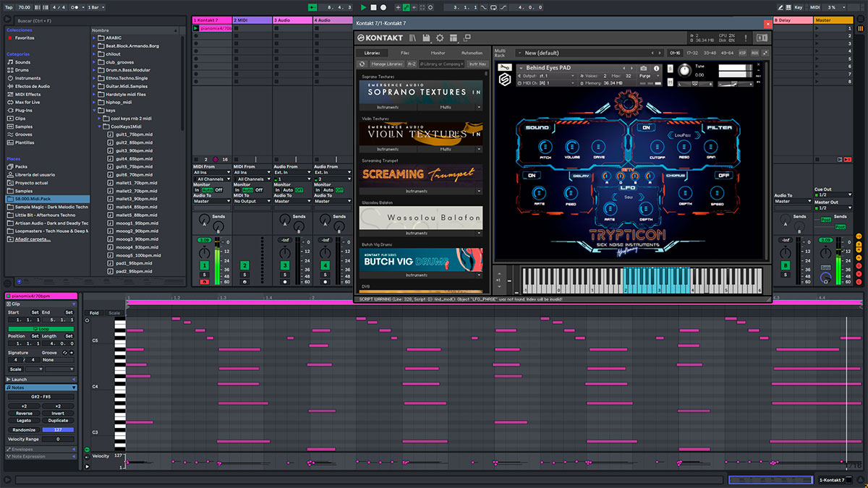
Task: Toggle the green Loop button in Clip panel
Action: tap(40, 328)
